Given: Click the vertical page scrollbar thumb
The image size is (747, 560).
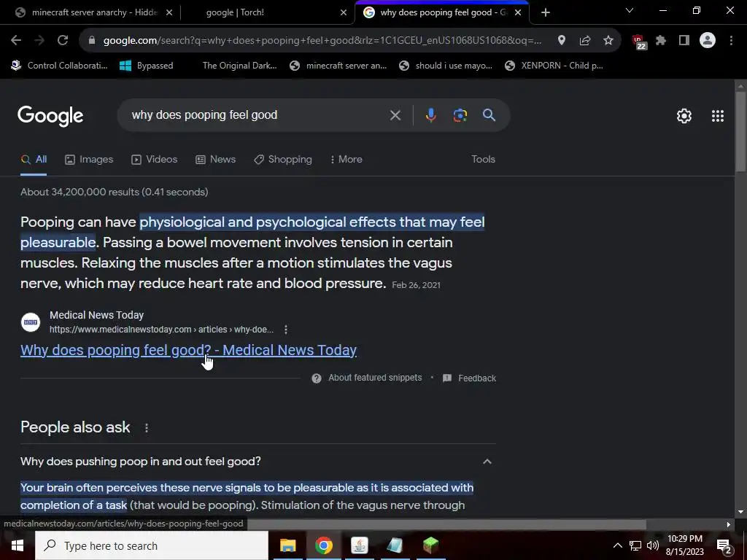Looking at the screenshot, I should pyautogui.click(x=740, y=131).
